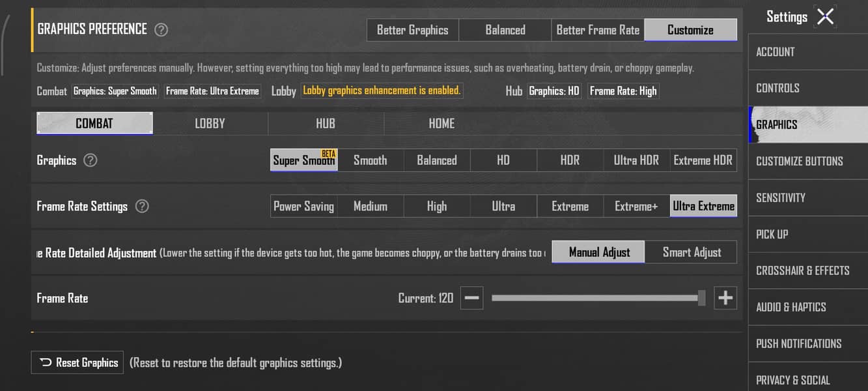This screenshot has height=391, width=868.
Task: Click the help icon beside Graphics label
Action: (x=91, y=160)
